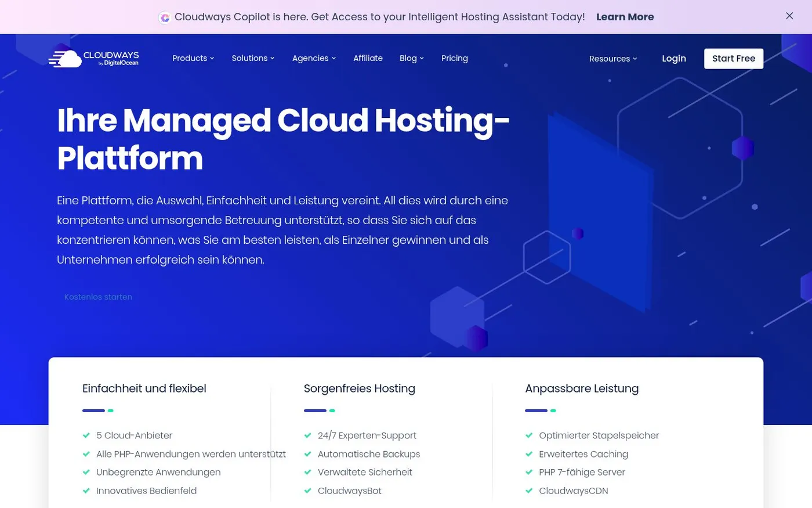The image size is (812, 508).
Task: Click the text PHP 7-fähige Server
Action: (x=582, y=472)
